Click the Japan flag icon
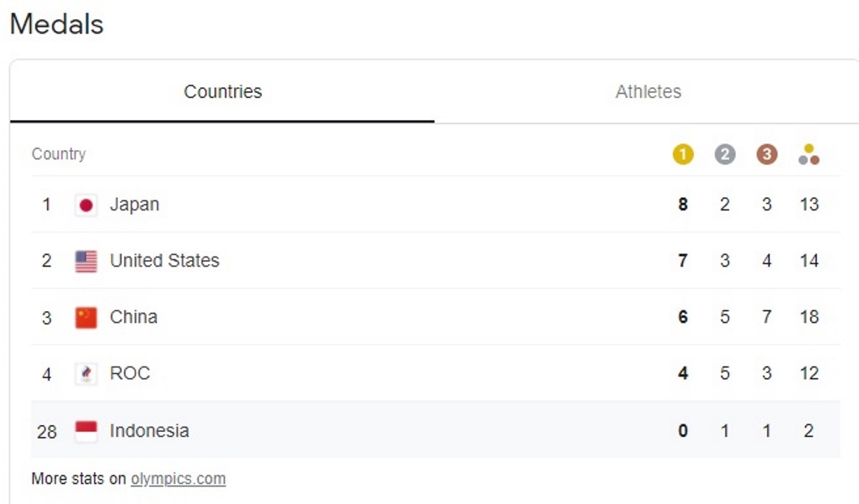Screen dimensions: 859x504 tap(86, 205)
